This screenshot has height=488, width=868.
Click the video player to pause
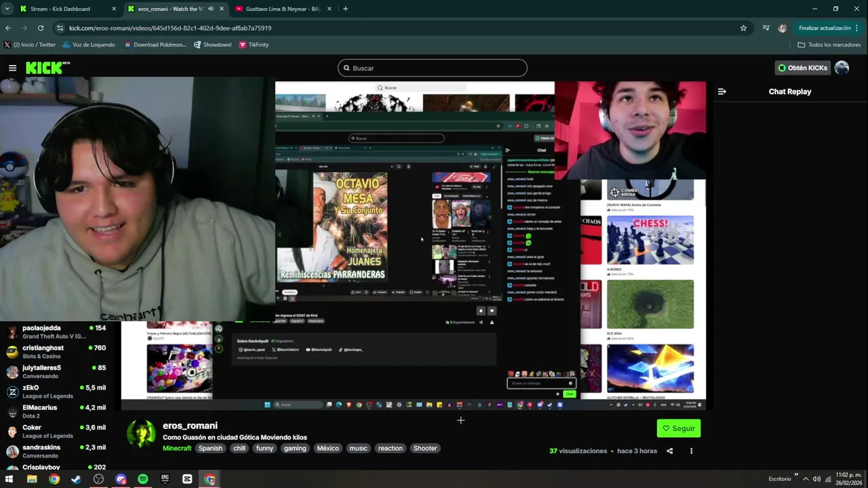click(x=414, y=244)
